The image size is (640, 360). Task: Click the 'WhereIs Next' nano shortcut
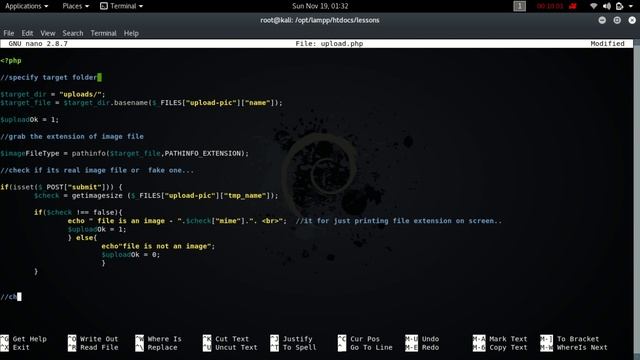coord(574,347)
